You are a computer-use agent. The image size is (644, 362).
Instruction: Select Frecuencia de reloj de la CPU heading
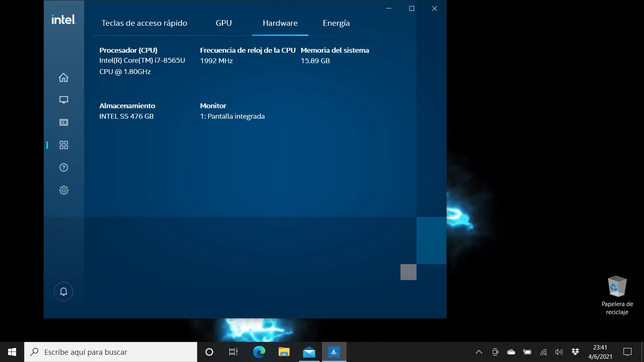248,50
